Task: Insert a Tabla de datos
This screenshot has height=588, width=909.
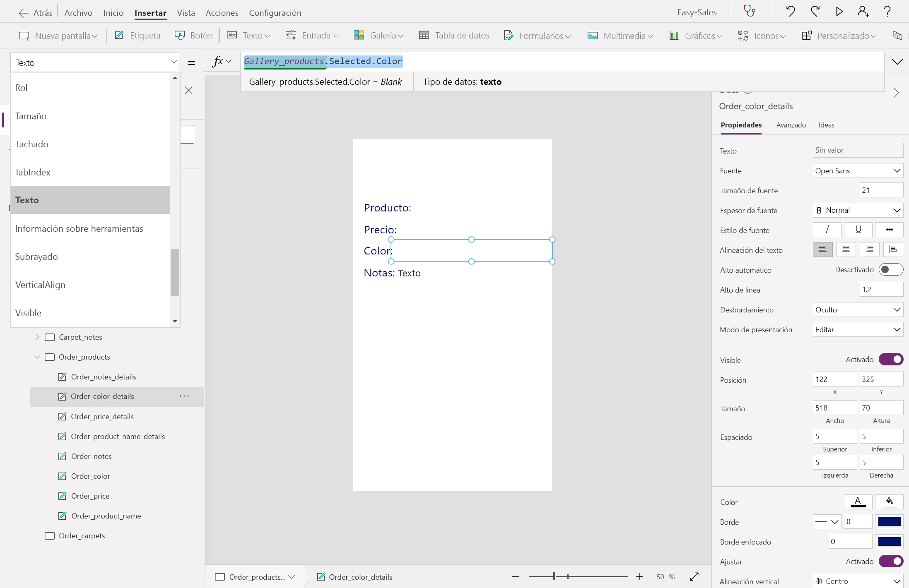Action: click(454, 36)
